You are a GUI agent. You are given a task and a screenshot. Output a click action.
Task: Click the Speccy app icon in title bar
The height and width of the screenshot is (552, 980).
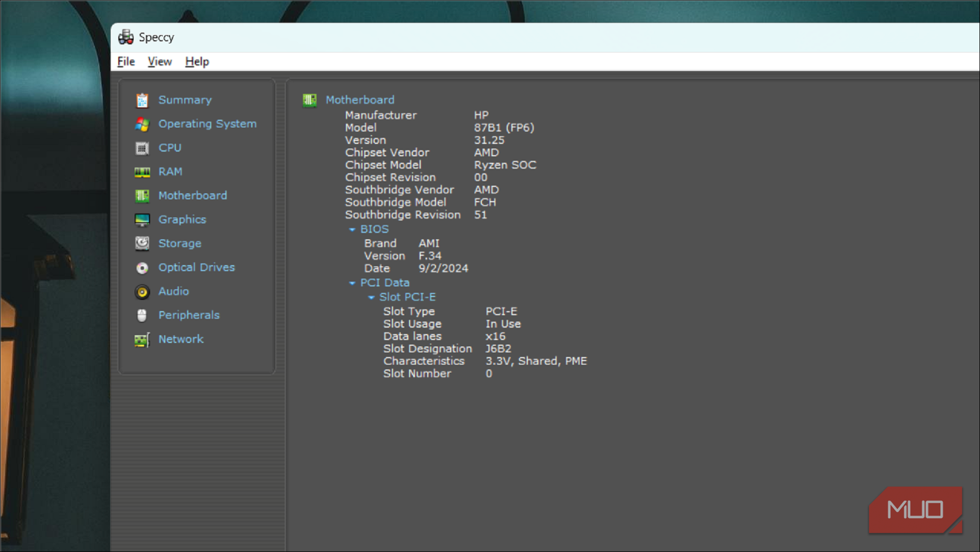click(x=126, y=37)
